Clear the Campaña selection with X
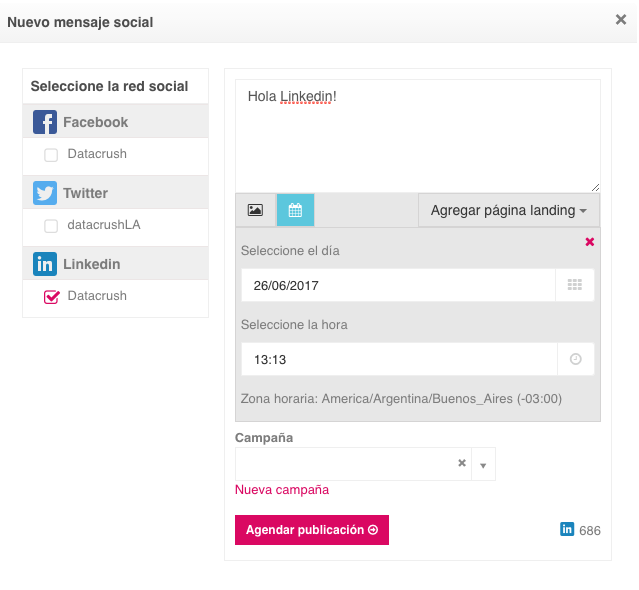Image resolution: width=639 pixels, height=590 pixels. [462, 463]
